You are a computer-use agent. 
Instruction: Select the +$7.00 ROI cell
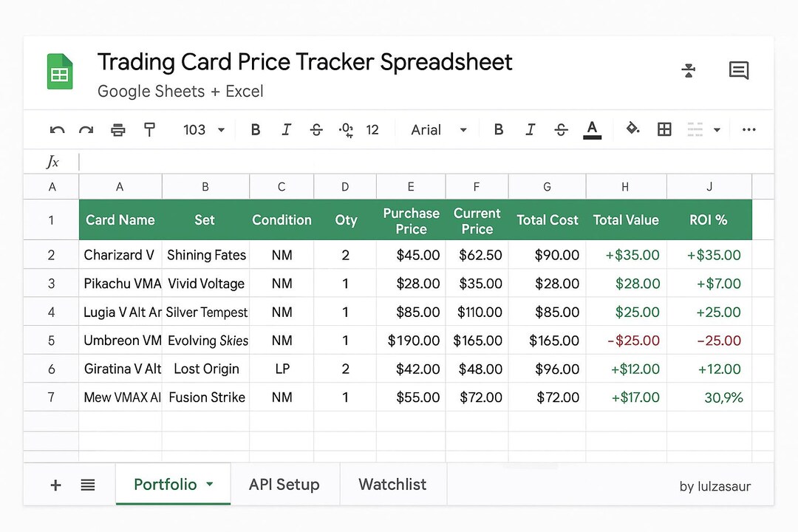pyautogui.click(x=709, y=284)
